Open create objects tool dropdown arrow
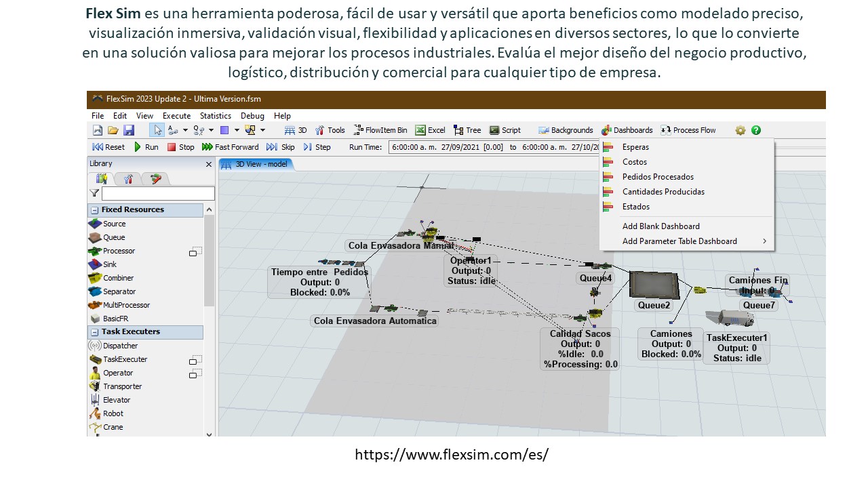Screen dimensions: 868x488 [x=262, y=130]
